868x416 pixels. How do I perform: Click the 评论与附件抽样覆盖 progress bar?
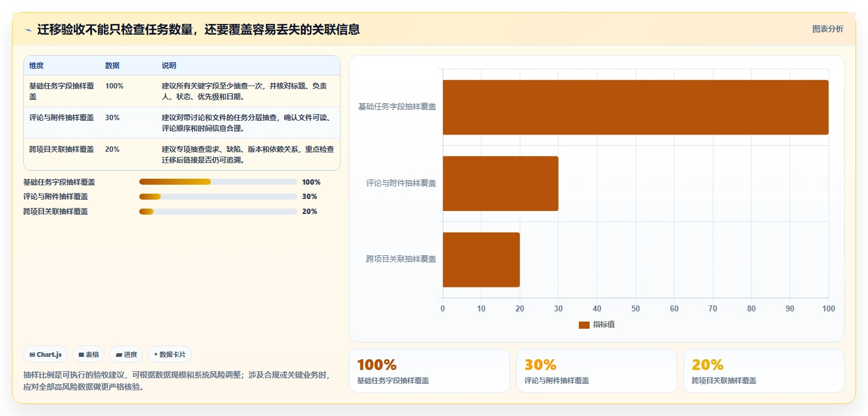click(218, 197)
